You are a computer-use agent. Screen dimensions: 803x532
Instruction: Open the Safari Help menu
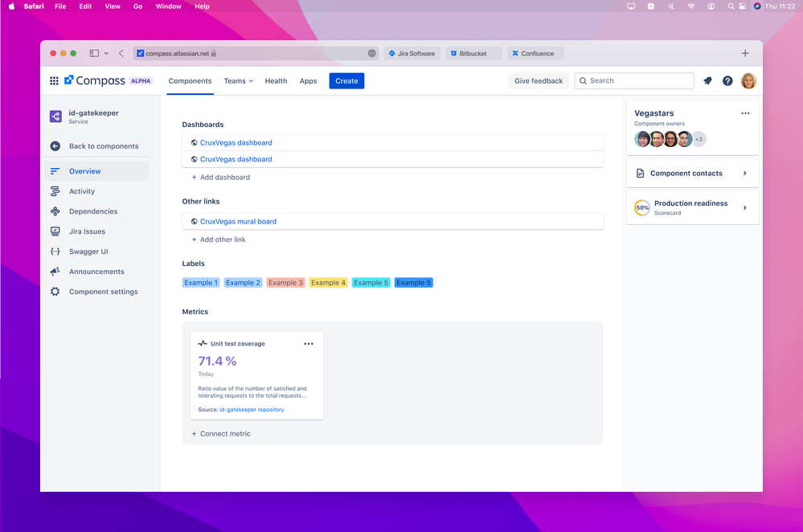202,6
